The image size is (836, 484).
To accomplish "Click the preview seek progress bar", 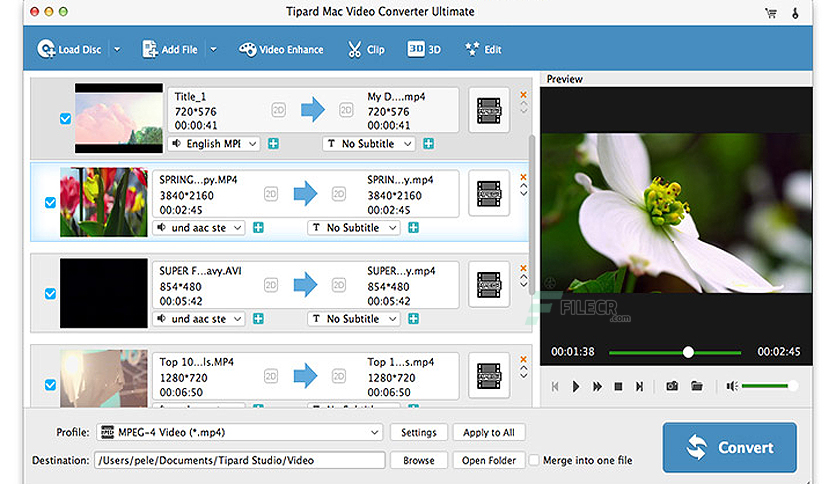I will [675, 352].
